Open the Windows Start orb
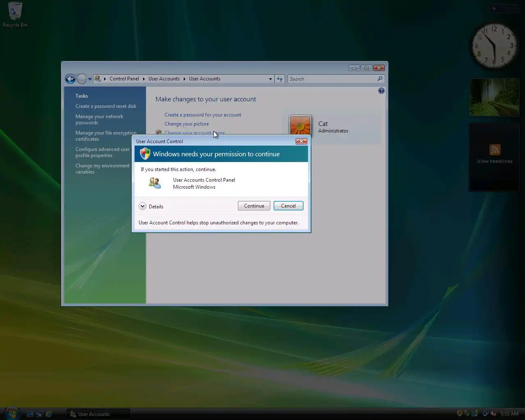This screenshot has height=420, width=525. pyautogui.click(x=11, y=413)
